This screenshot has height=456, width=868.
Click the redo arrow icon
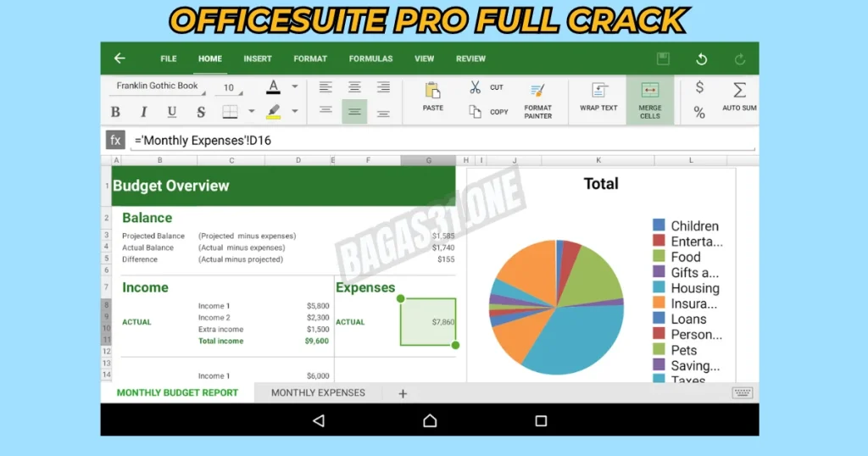point(739,58)
